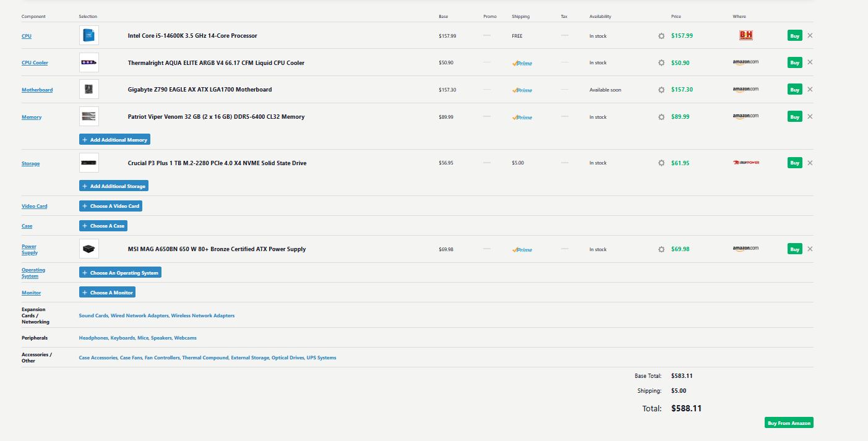Screen dimensions: 868x441
Task: Remove the Gigabyte Z790 motherboard with X
Action: click(810, 89)
